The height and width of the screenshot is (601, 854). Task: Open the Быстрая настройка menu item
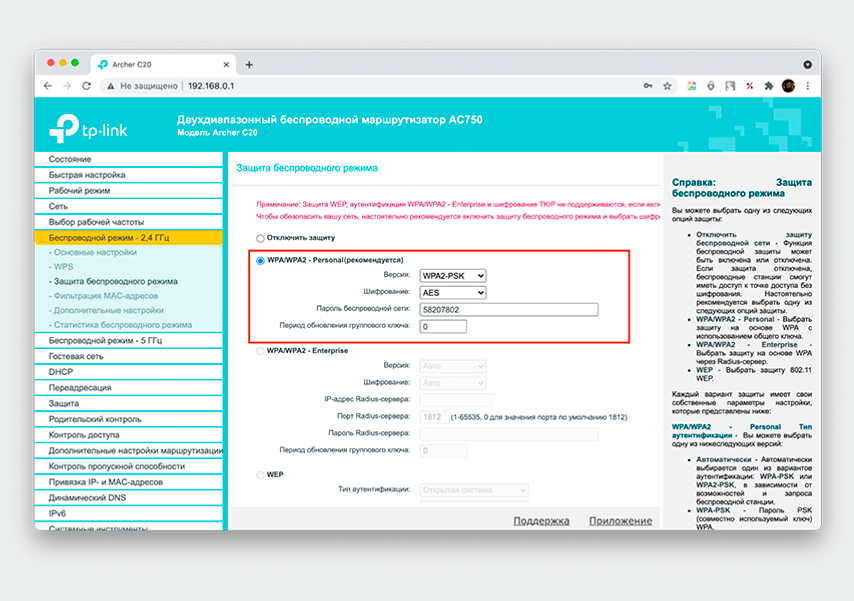click(x=129, y=175)
